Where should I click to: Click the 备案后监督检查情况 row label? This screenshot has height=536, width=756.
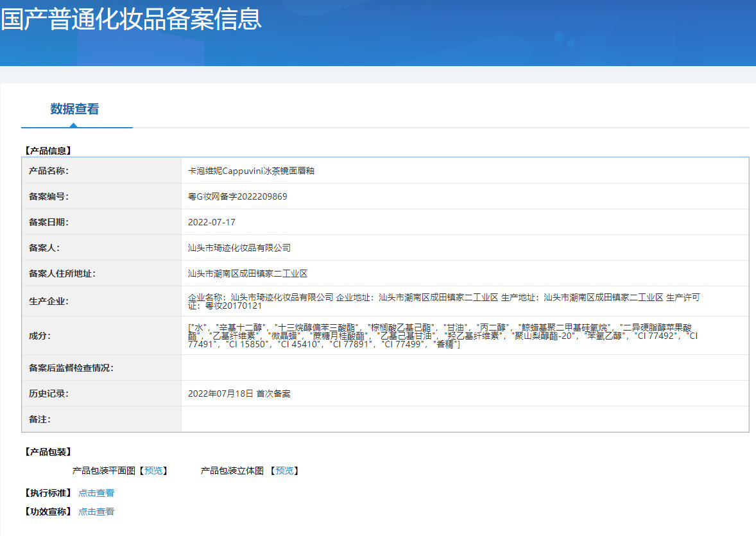71,368
